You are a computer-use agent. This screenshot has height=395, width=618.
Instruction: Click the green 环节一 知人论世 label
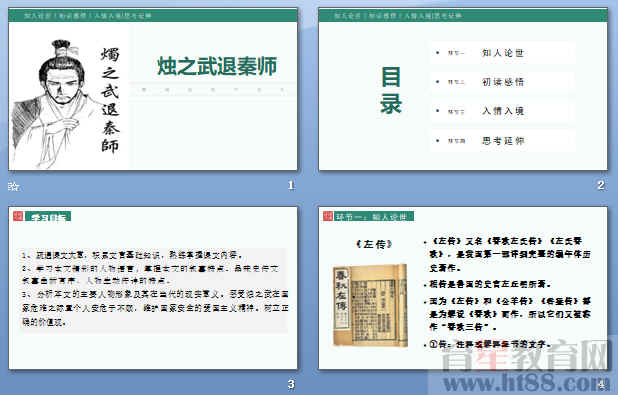tap(374, 216)
